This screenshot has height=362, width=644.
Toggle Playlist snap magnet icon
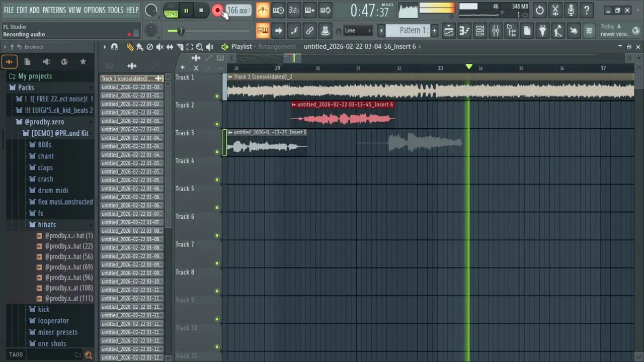point(114,47)
